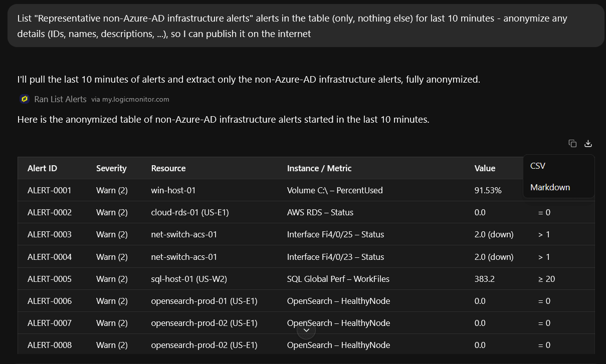606x364 pixels.
Task: Select cell ALERT-0003
Action: (50, 234)
